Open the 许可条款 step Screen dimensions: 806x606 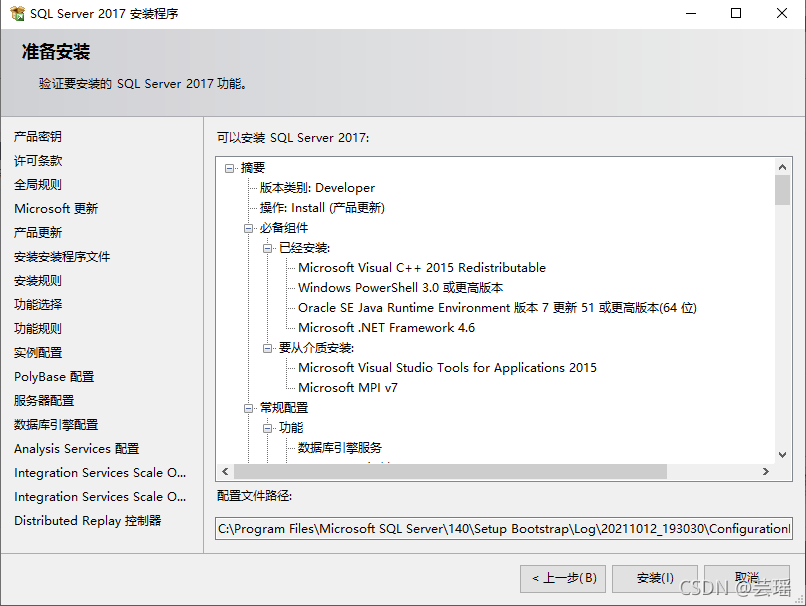click(x=38, y=161)
